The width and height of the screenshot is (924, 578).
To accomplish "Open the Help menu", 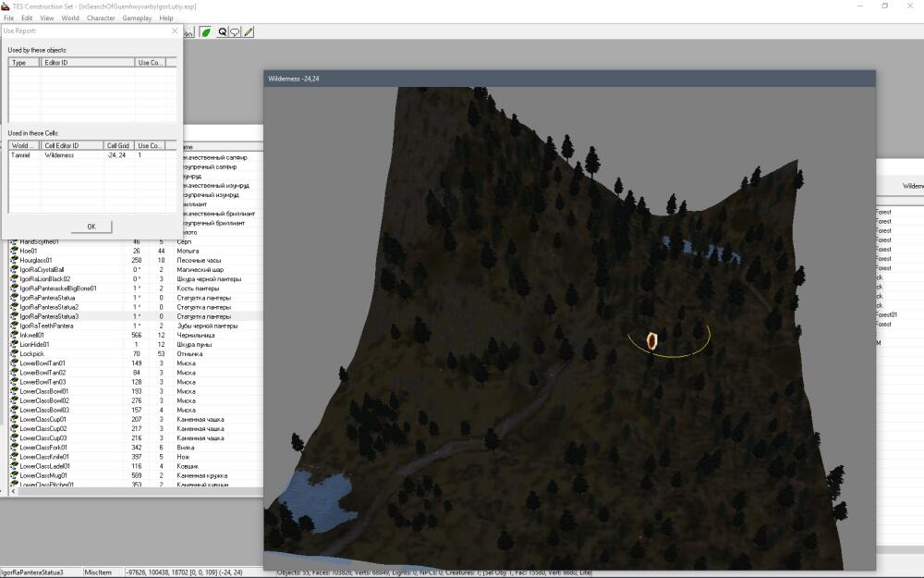I will [x=166, y=18].
